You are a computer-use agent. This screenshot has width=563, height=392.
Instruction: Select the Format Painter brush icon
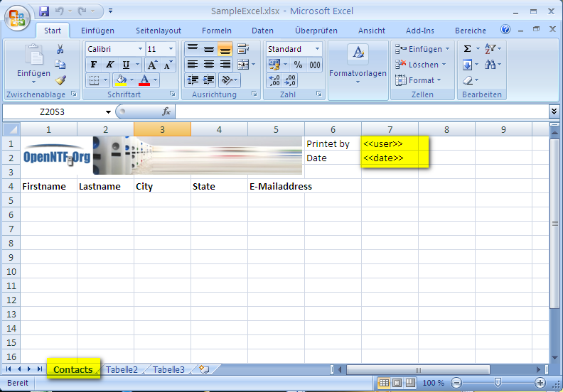[60, 80]
